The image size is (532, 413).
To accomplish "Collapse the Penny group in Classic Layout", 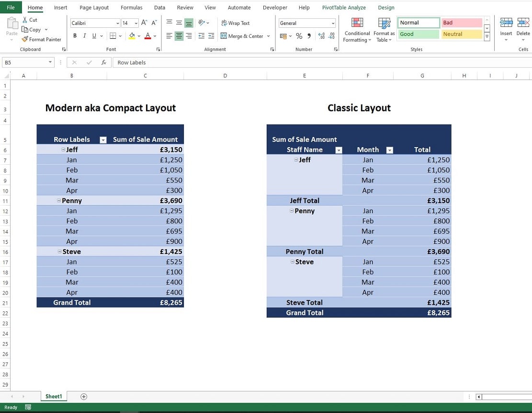I will pos(291,211).
